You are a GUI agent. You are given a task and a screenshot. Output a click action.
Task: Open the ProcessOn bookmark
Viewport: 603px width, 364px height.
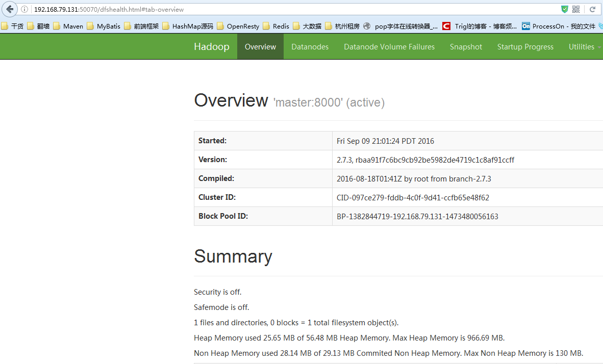coord(558,26)
